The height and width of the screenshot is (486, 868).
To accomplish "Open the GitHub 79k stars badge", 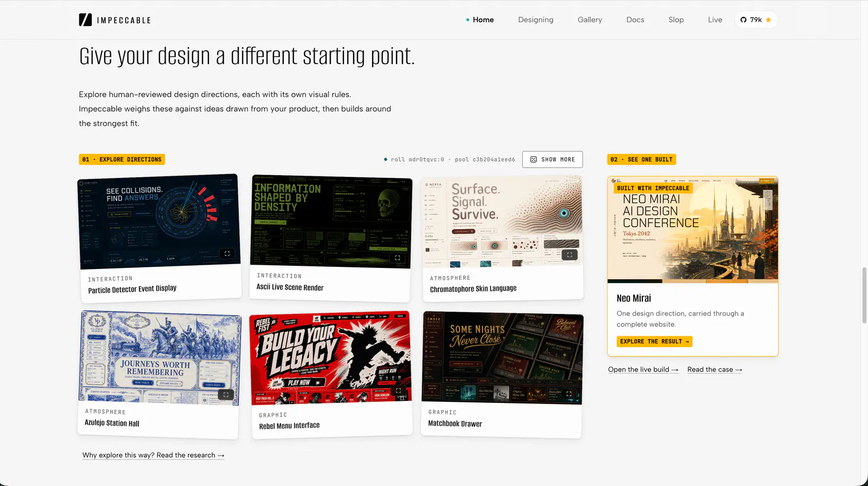I will (x=756, y=20).
